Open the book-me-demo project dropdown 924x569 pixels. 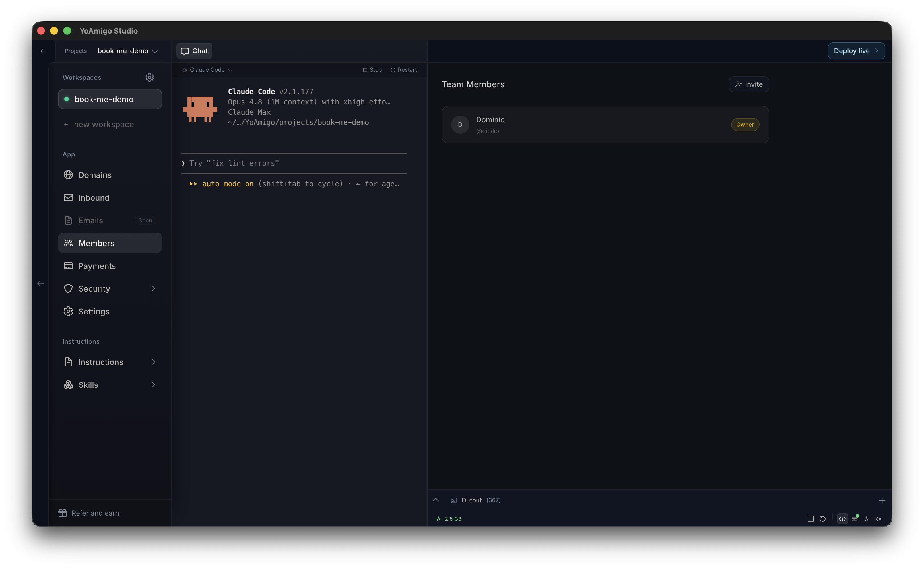[x=128, y=51]
